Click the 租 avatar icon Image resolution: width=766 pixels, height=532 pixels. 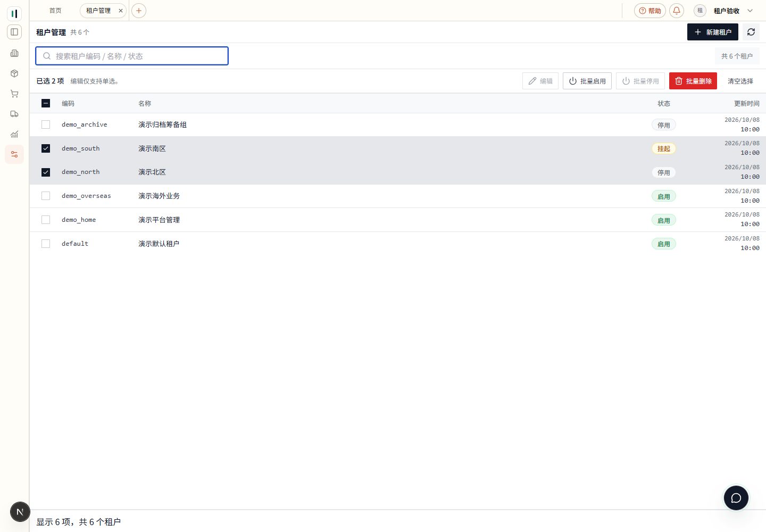pyautogui.click(x=700, y=11)
